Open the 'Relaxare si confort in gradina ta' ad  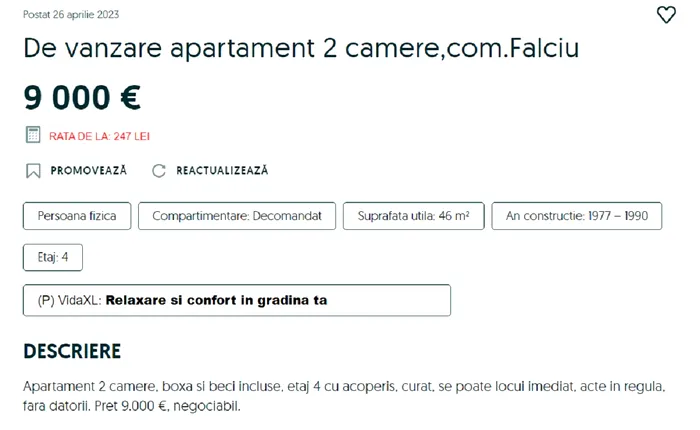217,300
